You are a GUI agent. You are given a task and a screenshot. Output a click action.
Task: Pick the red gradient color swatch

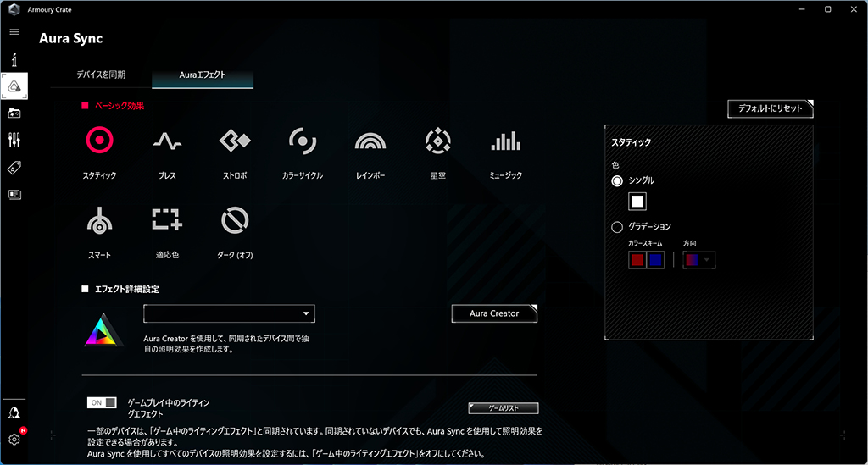637,260
